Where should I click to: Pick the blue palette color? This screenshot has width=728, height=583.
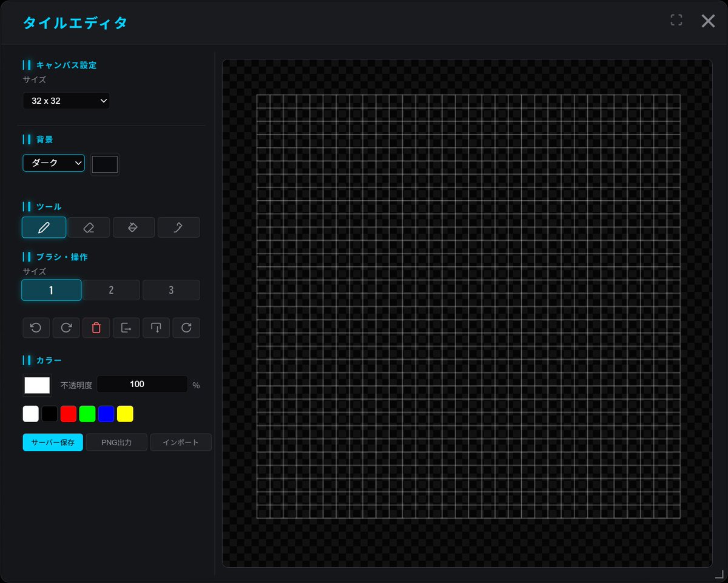pyautogui.click(x=106, y=414)
